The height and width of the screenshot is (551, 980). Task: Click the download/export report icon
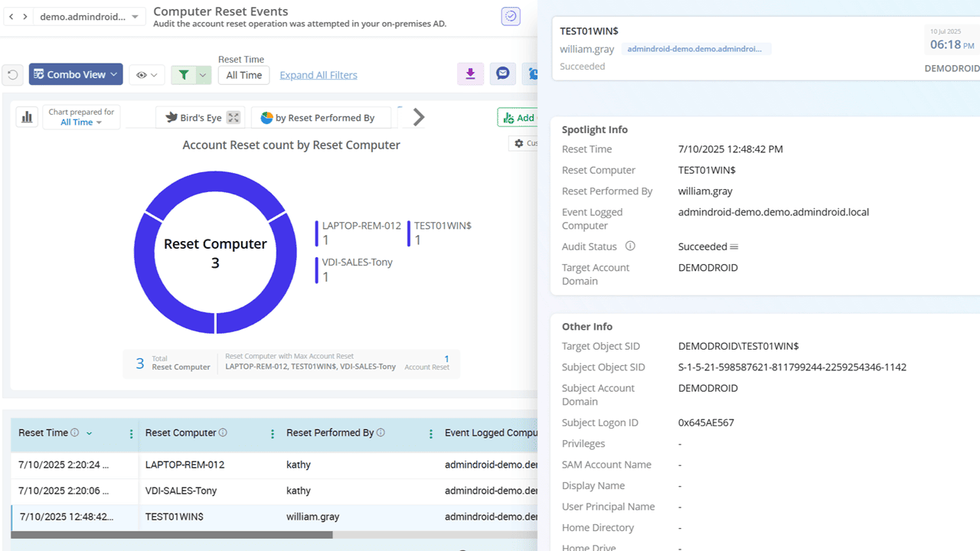470,74
